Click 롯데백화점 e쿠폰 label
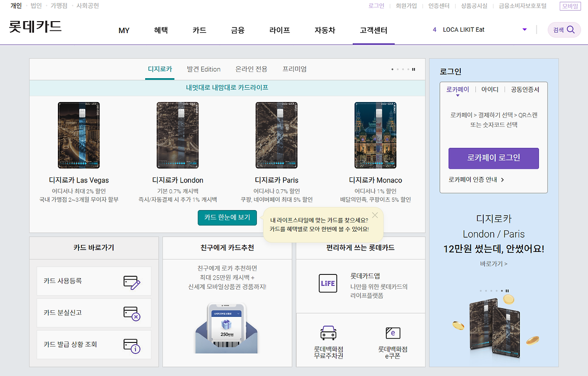The image size is (588, 376). [x=393, y=352]
